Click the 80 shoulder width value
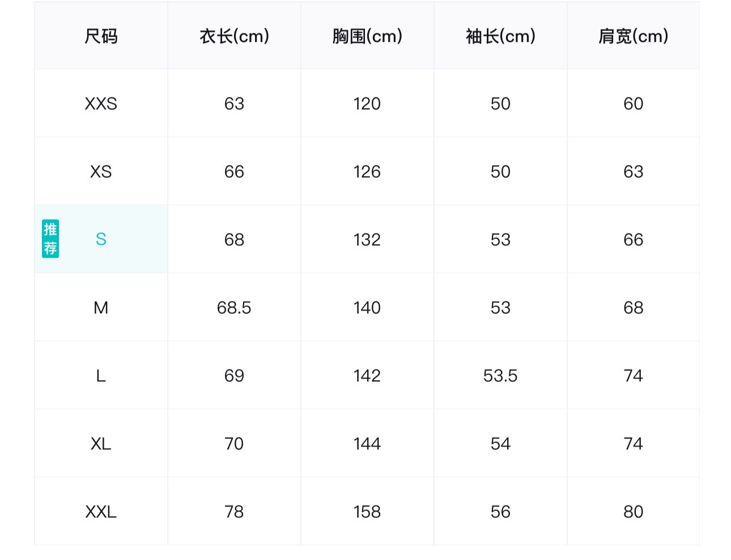731x560 pixels. pyautogui.click(x=633, y=512)
